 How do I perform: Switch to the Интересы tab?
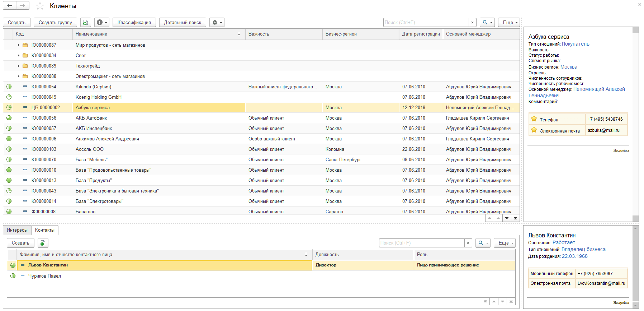tap(17, 230)
